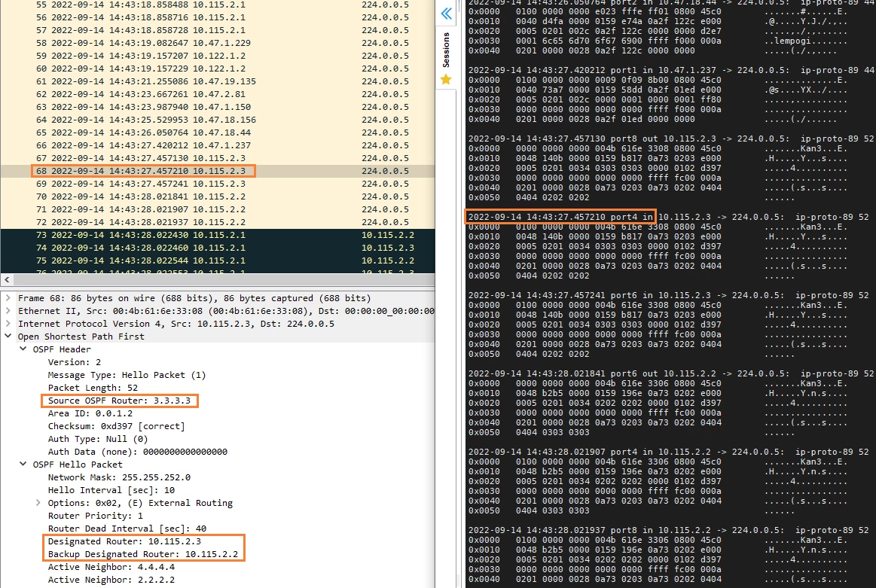Screen dimensions: 876x588
Task: Click terminal line port1 in 10.47.1.237
Action: 671,70
